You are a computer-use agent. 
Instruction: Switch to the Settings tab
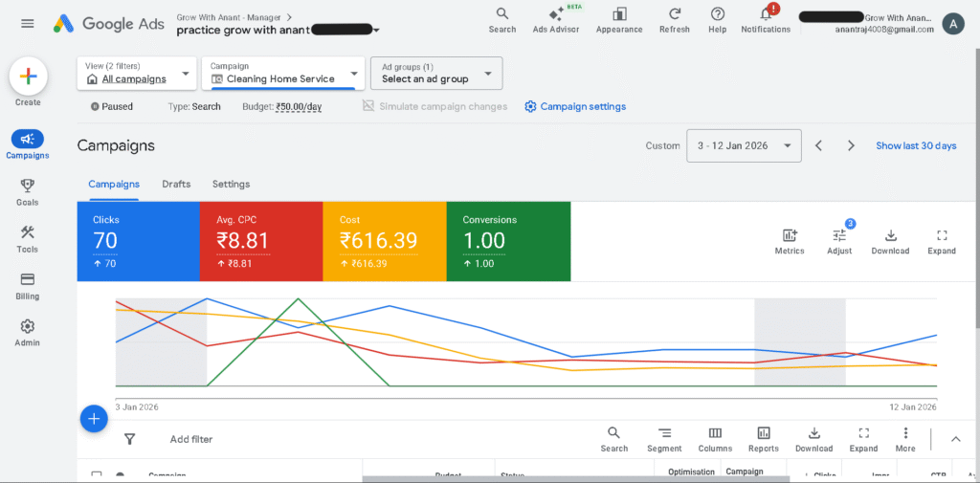[x=232, y=185]
